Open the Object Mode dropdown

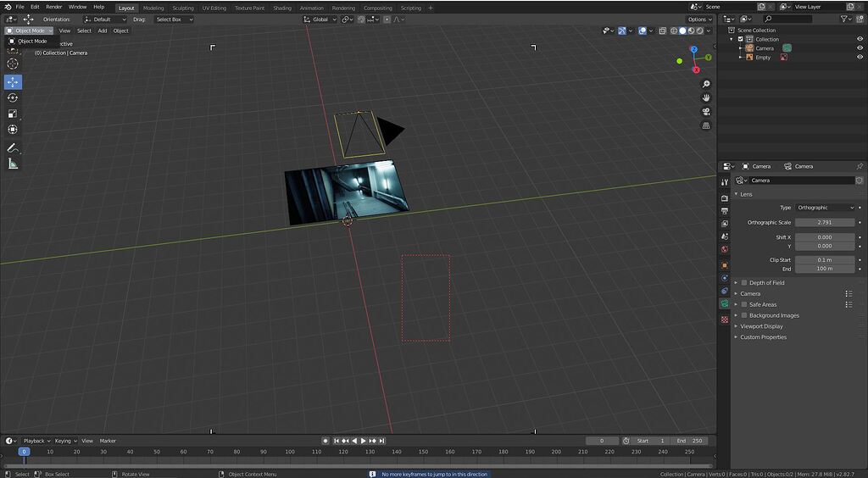coord(30,31)
